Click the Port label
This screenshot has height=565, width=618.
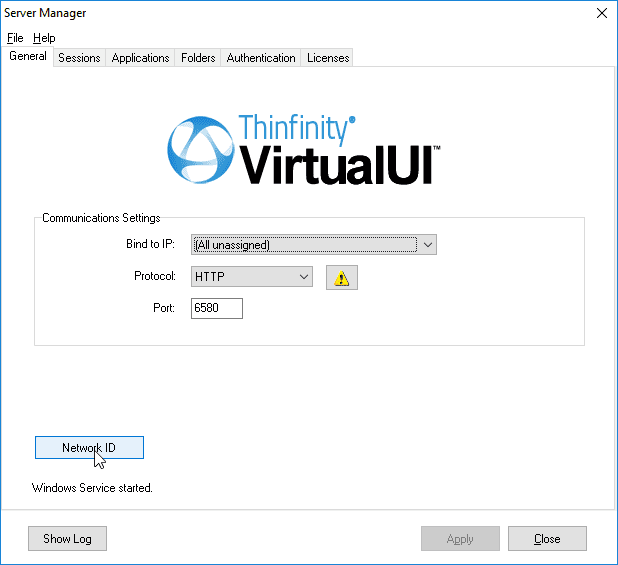(x=164, y=308)
